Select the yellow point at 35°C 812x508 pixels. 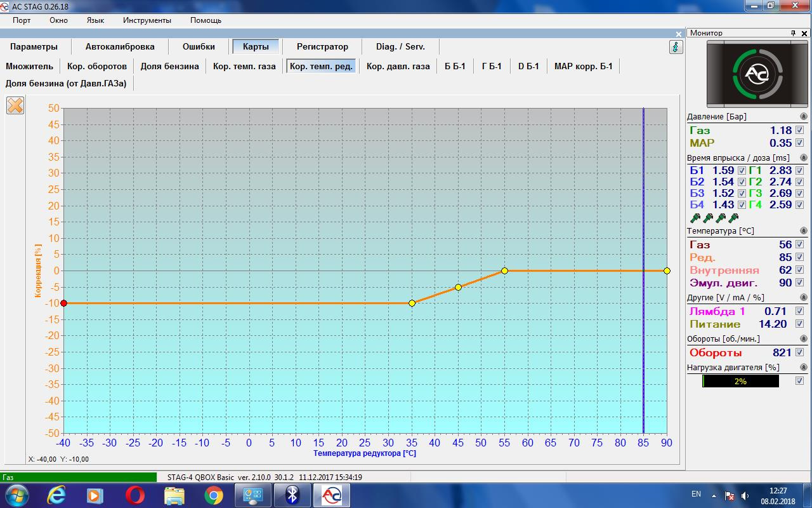click(x=412, y=304)
